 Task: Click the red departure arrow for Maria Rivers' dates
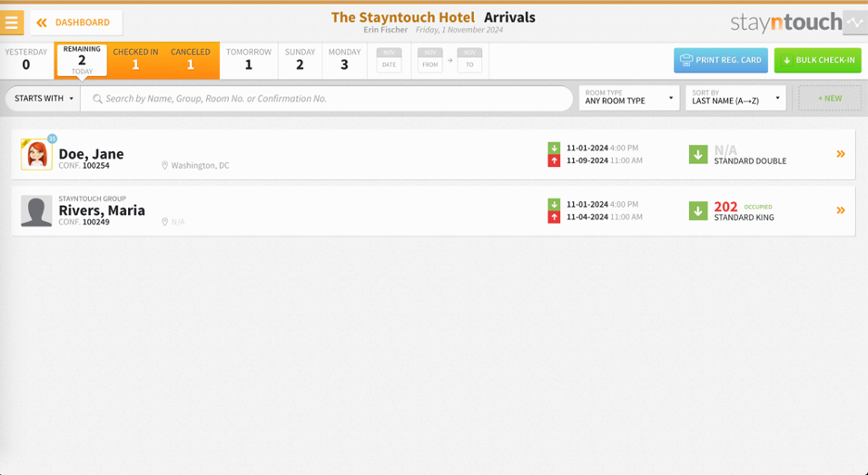(x=554, y=217)
